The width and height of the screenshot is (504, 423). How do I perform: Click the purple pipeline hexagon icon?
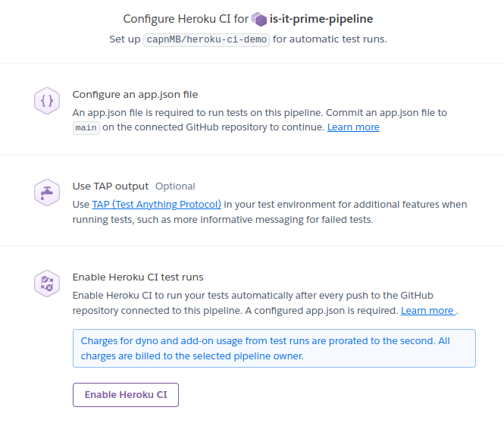click(259, 19)
